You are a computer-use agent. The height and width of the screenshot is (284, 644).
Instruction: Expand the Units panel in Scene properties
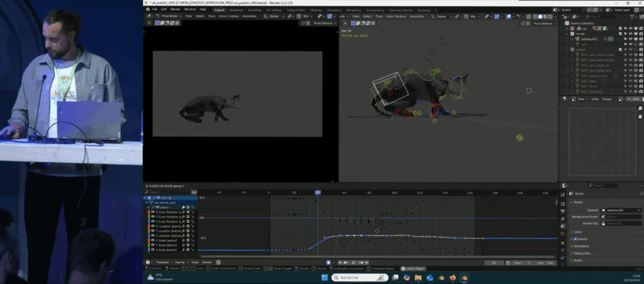tap(579, 232)
